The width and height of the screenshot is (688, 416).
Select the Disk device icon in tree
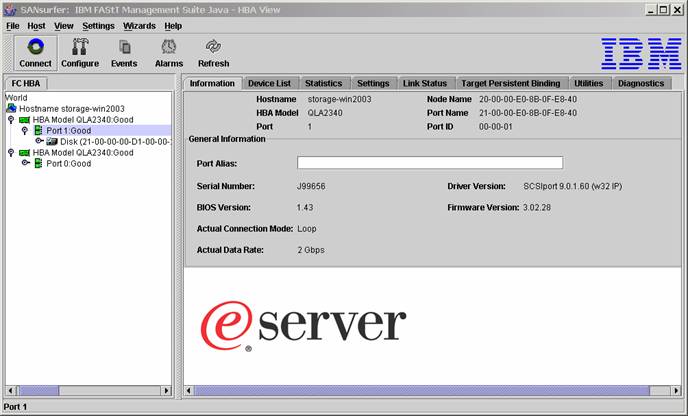[52, 141]
